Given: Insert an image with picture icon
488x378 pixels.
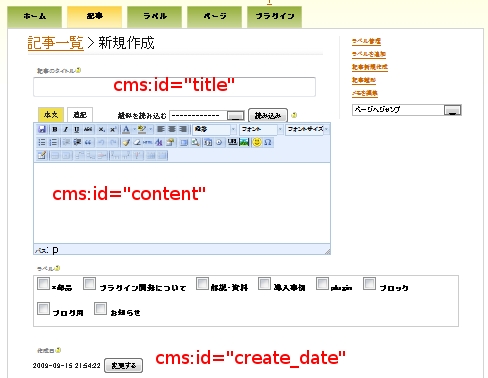Looking at the screenshot, I should pyautogui.click(x=244, y=142).
